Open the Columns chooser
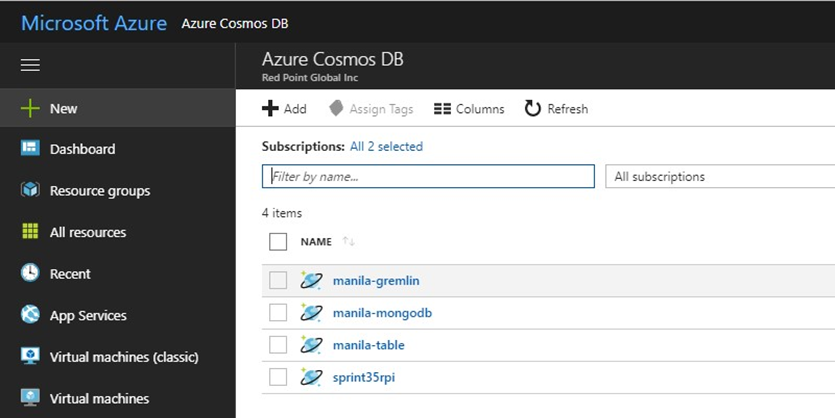This screenshot has width=835, height=418. click(x=469, y=108)
